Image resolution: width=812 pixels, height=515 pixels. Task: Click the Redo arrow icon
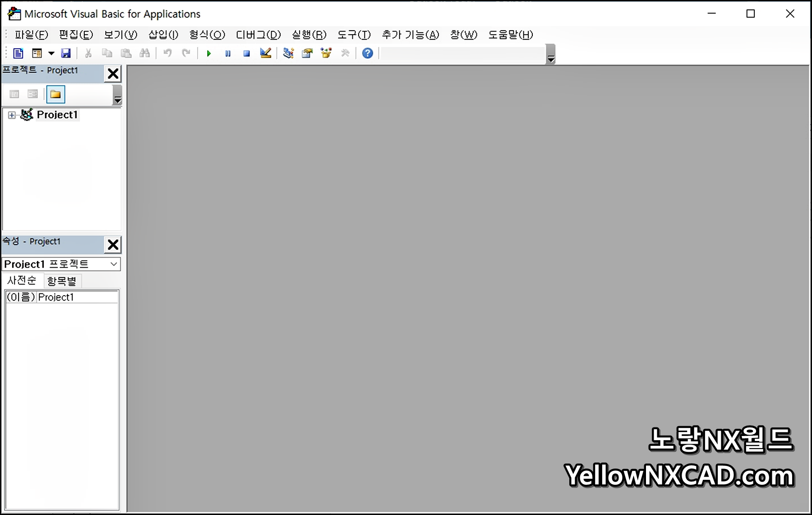(x=186, y=53)
